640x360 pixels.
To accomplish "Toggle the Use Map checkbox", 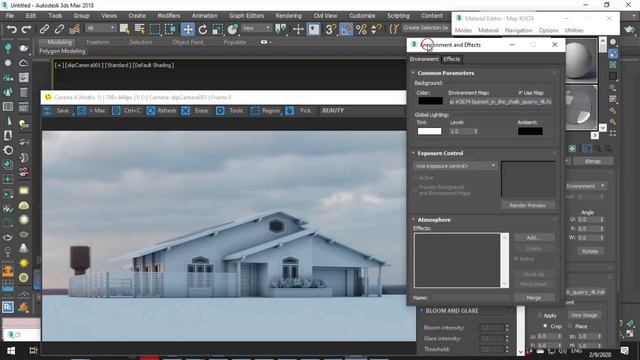I will tap(520, 93).
